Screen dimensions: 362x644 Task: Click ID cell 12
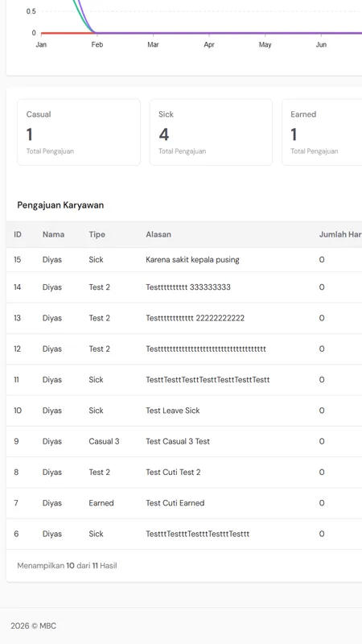pyautogui.click(x=17, y=349)
